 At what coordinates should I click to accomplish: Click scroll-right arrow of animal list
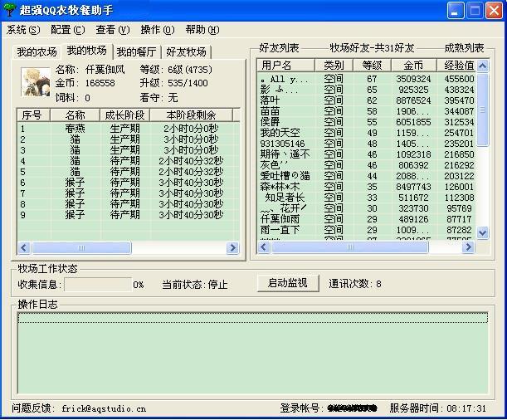tap(232, 248)
